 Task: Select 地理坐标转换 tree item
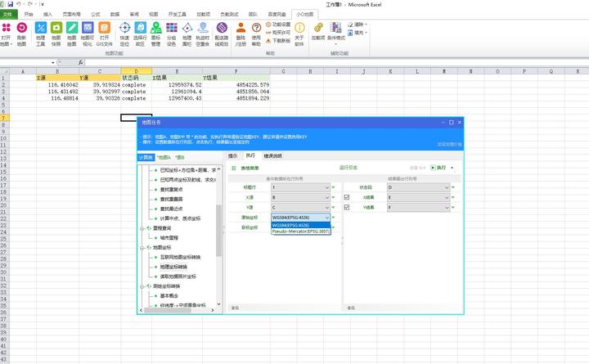coord(173,267)
